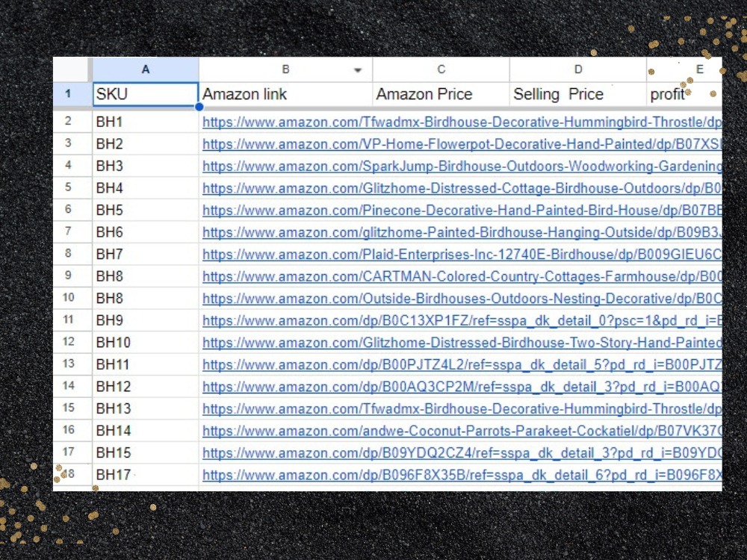Select cell BH13
The image size is (747, 560).
146,408
